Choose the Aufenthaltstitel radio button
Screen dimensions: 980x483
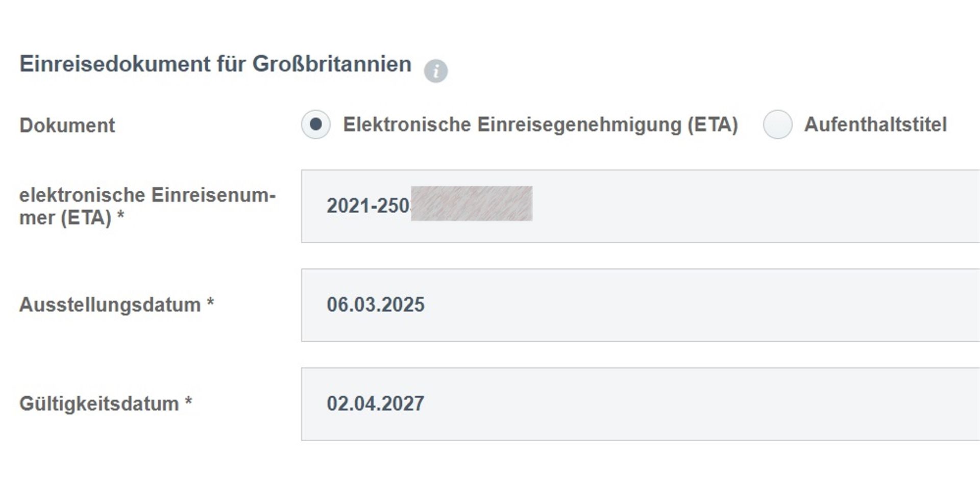pos(777,124)
